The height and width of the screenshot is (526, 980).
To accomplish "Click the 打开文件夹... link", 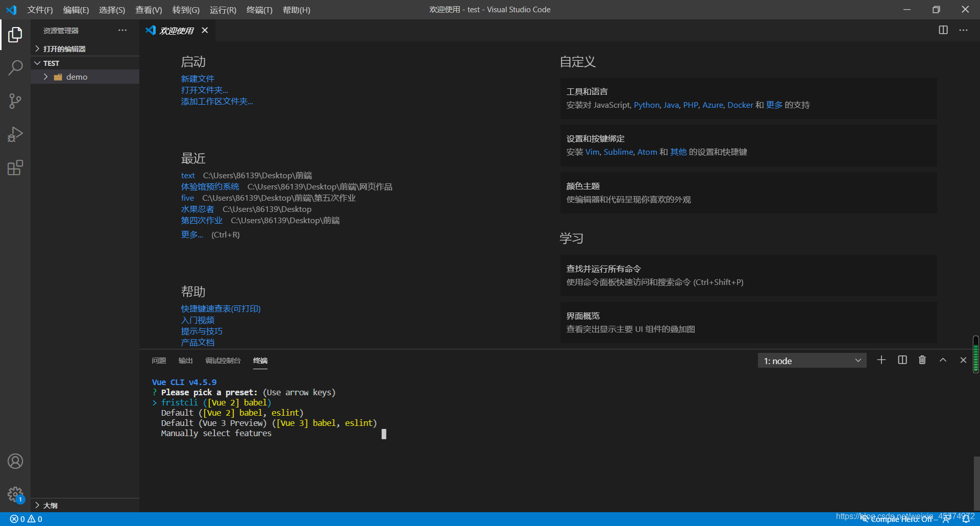I will (204, 90).
